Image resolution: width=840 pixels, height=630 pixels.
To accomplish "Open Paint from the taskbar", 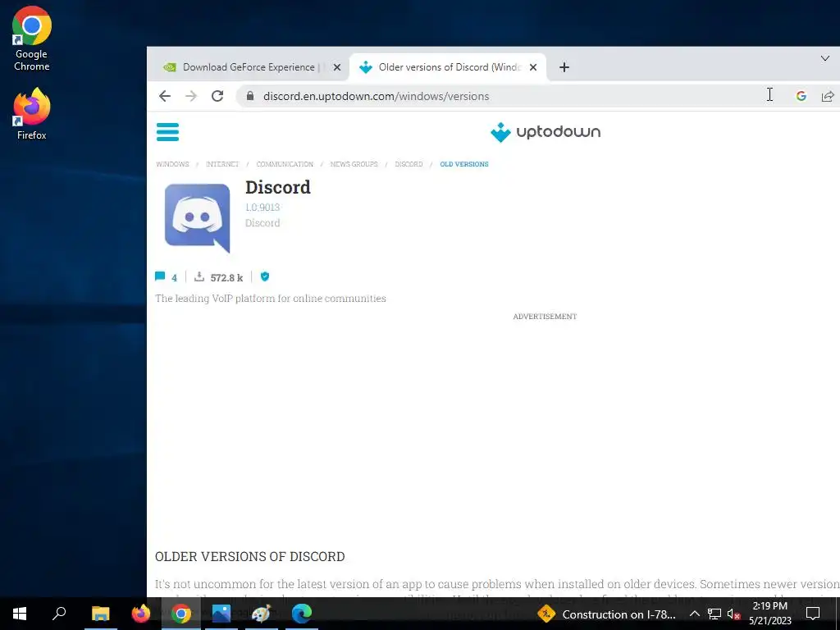I will 262,614.
